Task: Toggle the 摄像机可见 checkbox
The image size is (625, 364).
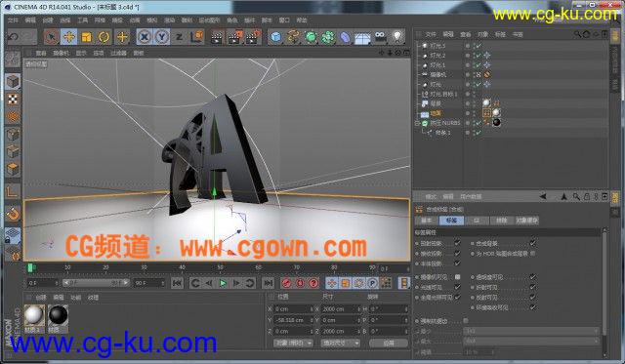Action: point(458,277)
